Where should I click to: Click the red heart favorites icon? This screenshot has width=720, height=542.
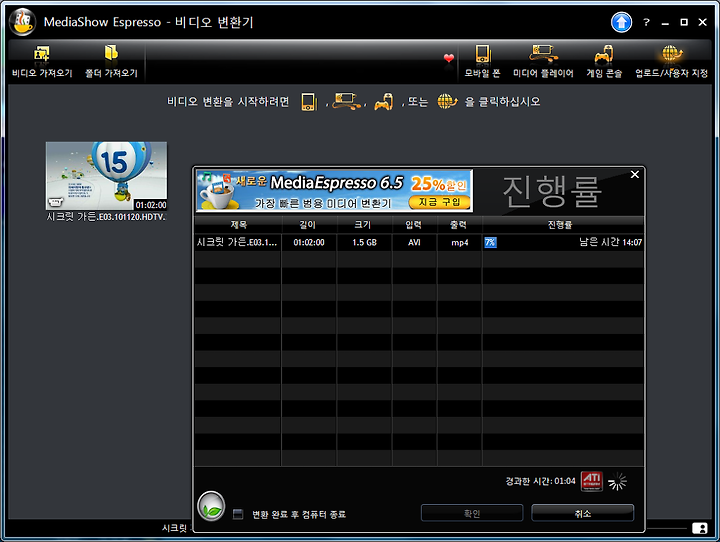449,58
